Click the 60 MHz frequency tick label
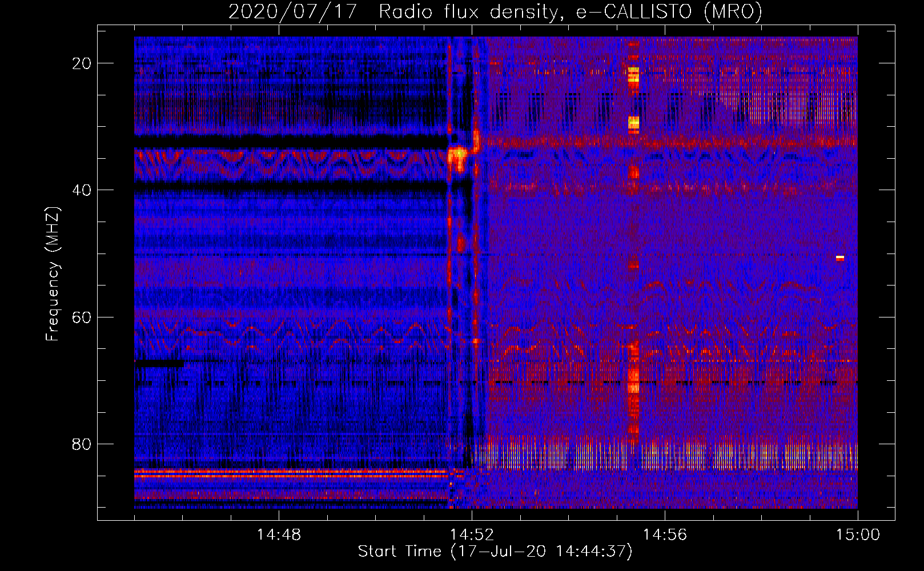This screenshot has width=924, height=571. tap(82, 317)
